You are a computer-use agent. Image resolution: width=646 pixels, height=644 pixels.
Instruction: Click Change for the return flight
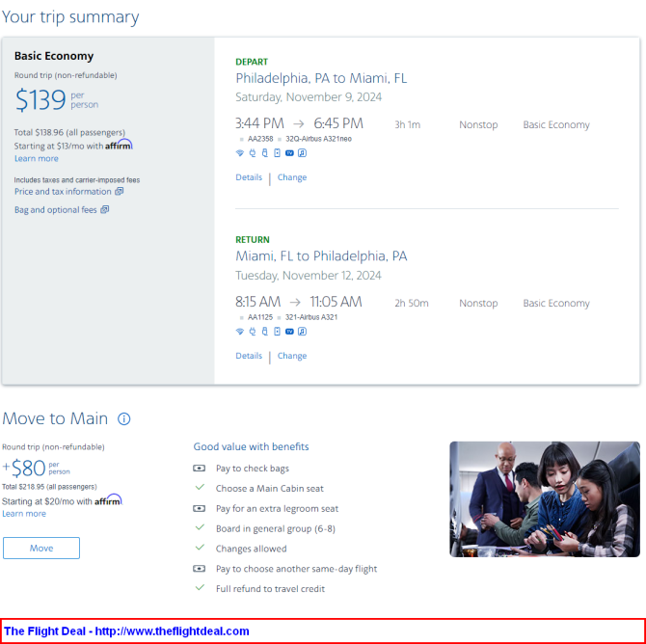(x=292, y=356)
